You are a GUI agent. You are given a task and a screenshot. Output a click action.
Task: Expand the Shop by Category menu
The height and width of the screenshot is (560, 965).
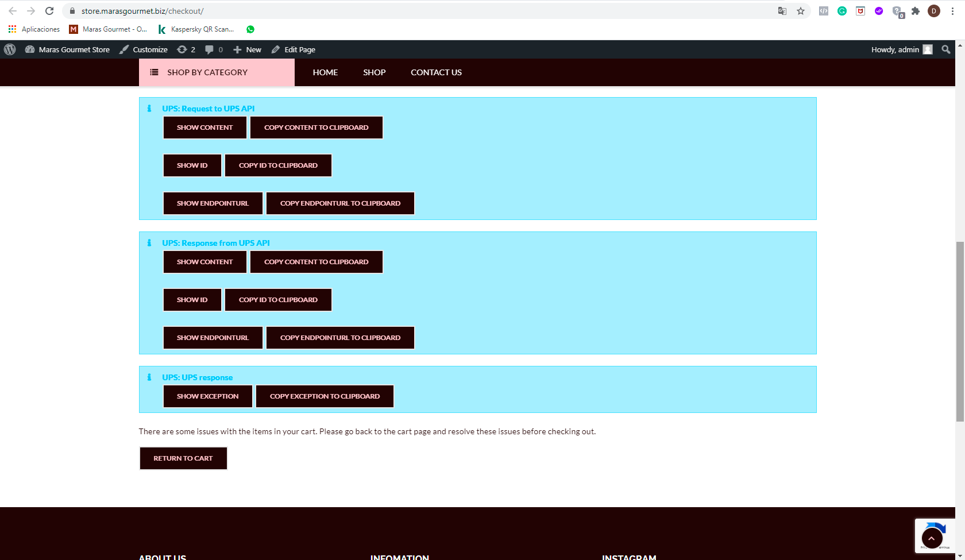pyautogui.click(x=217, y=72)
